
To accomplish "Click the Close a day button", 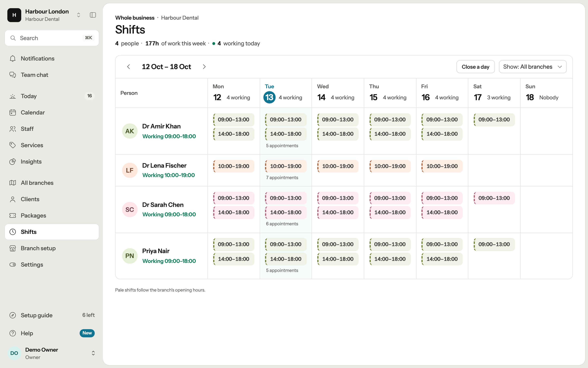I will pos(476,67).
